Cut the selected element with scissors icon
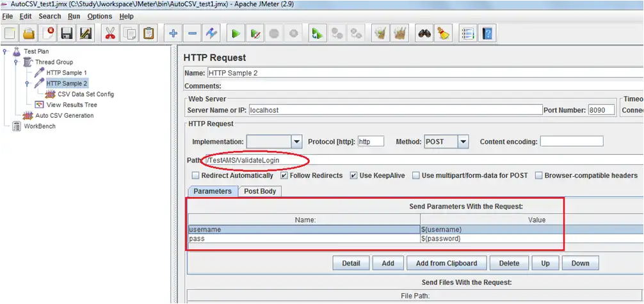This screenshot has height=304, width=644. [x=109, y=33]
